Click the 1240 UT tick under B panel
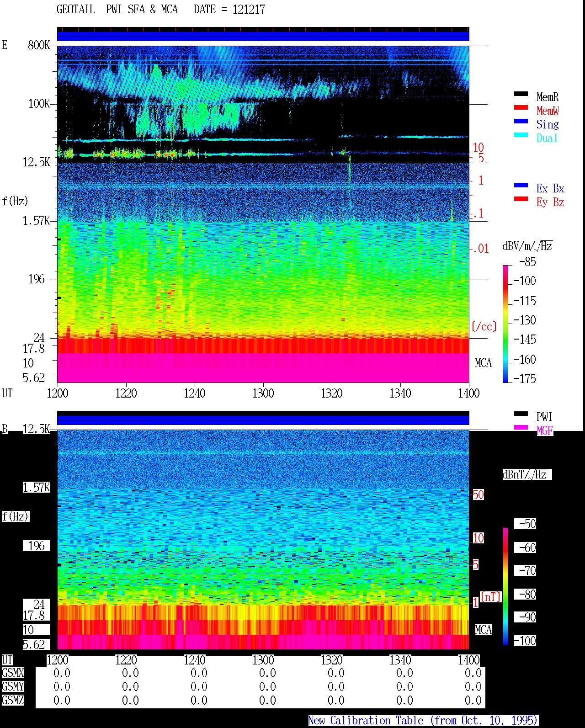Viewport: 585px width, 728px height. 195,660
